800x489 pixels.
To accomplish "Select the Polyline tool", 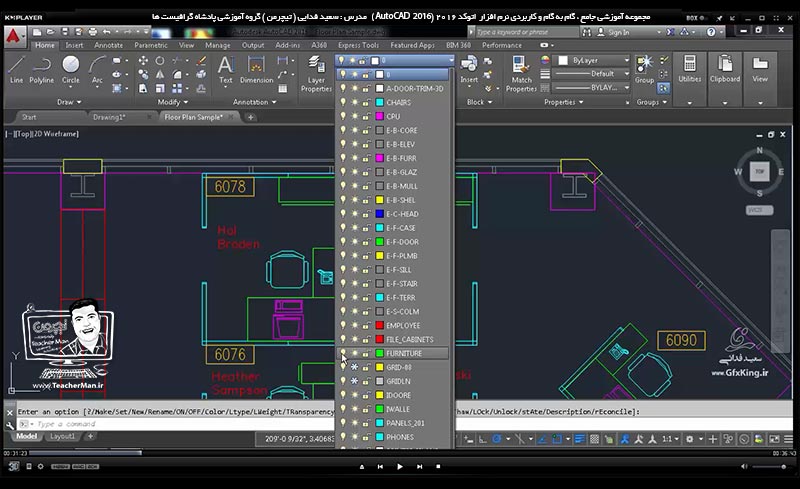I will (x=41, y=69).
